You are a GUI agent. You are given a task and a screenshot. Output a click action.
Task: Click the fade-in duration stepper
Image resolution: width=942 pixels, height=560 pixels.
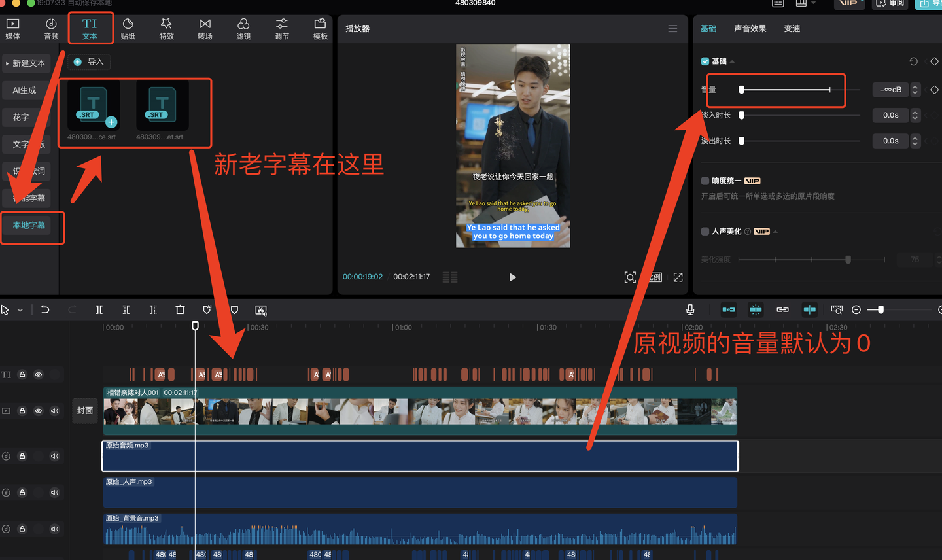tap(915, 115)
